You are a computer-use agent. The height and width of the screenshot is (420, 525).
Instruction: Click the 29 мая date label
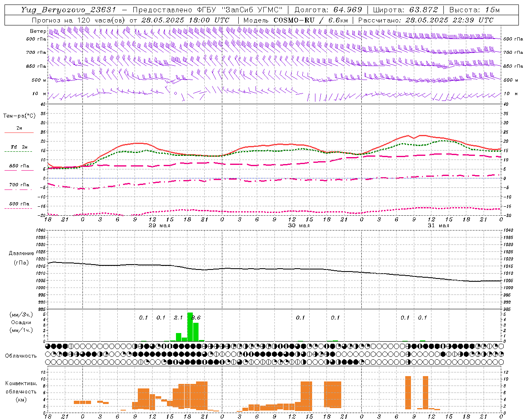pyautogui.click(x=159, y=226)
